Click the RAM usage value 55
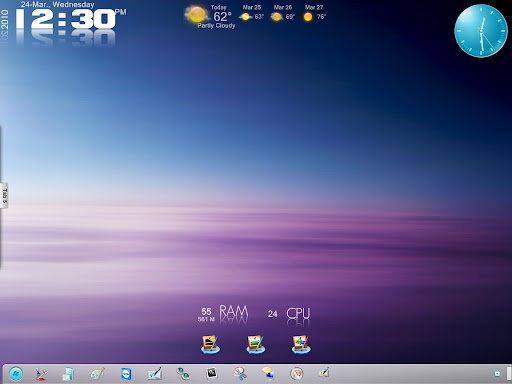 [206, 312]
